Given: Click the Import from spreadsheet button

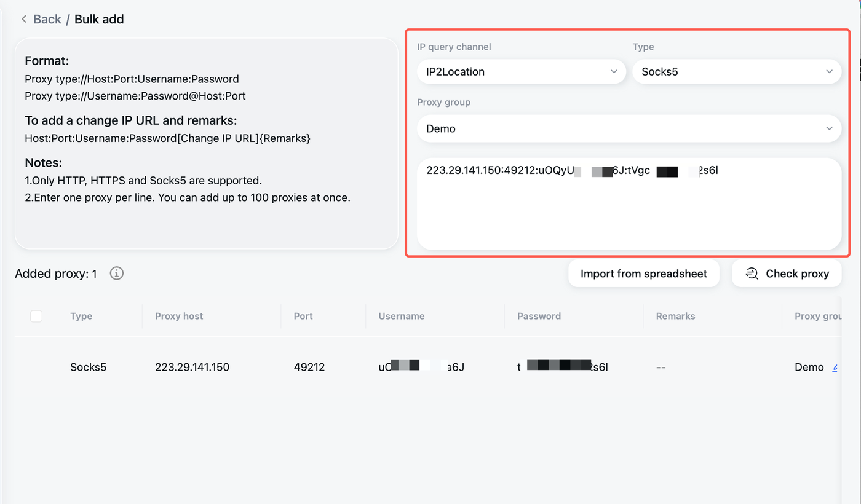Looking at the screenshot, I should [x=644, y=274].
